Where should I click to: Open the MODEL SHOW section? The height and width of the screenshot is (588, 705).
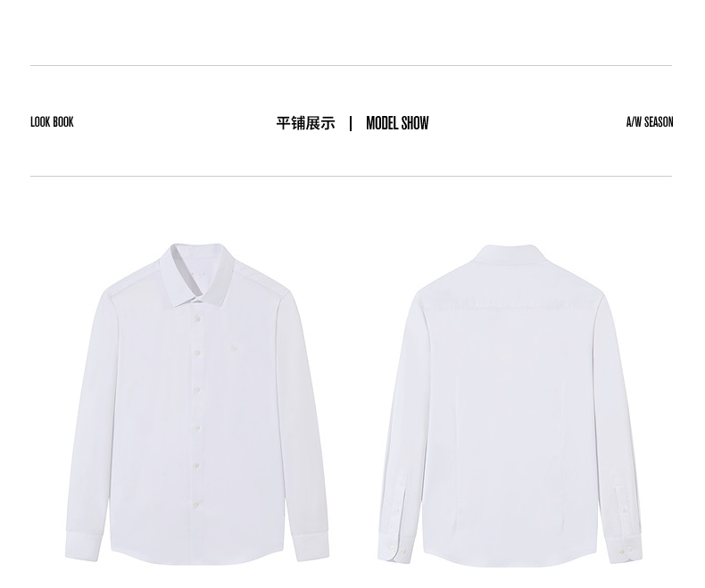pos(397,123)
